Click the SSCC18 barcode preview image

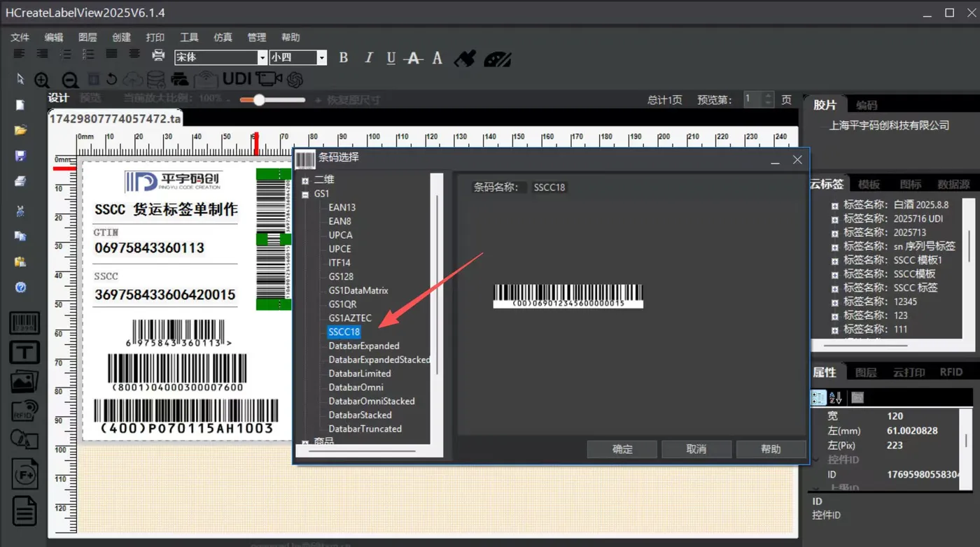[568, 296]
